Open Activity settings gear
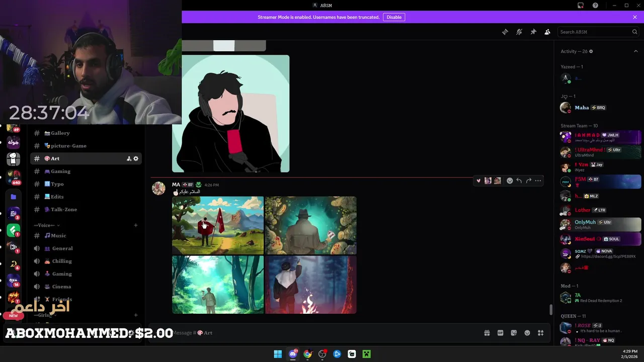Screen dimensions: 644x362 pos(591,51)
